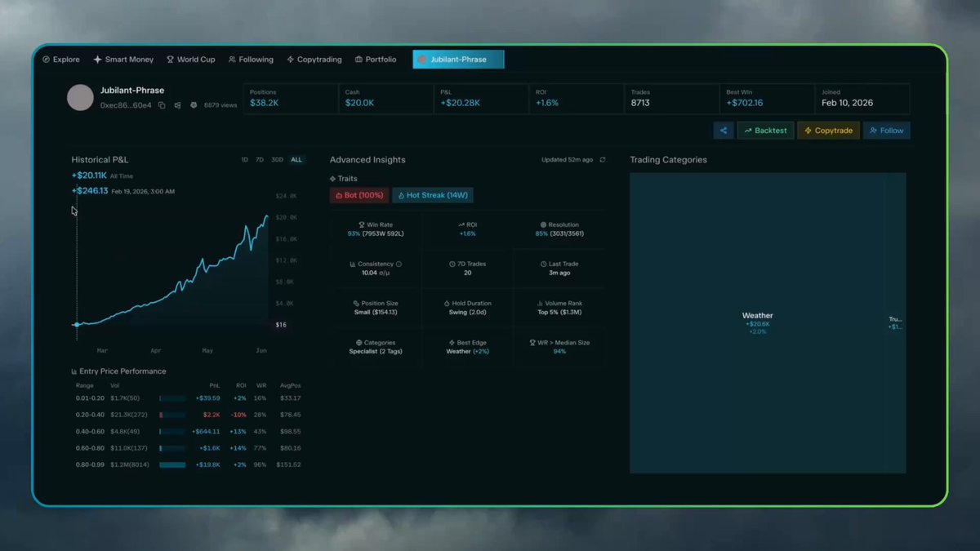
Task: Copy the wallet address 0xec86...60e4
Action: [x=162, y=105]
